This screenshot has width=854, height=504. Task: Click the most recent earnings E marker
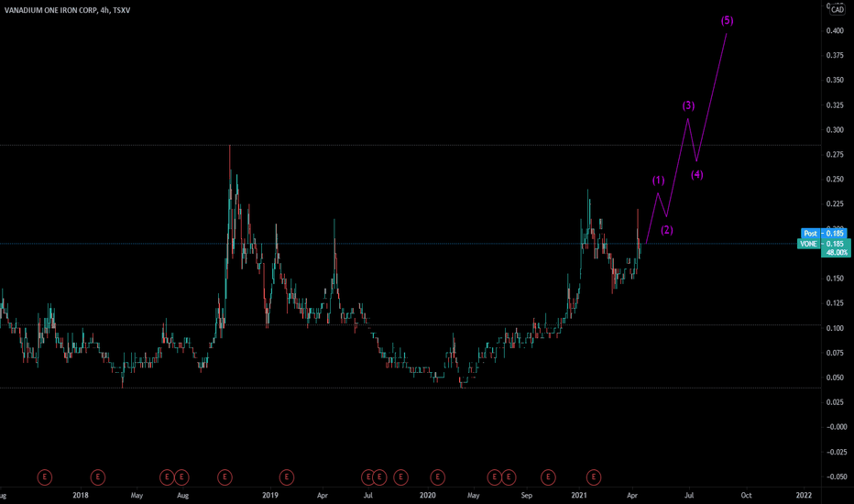(x=594, y=477)
